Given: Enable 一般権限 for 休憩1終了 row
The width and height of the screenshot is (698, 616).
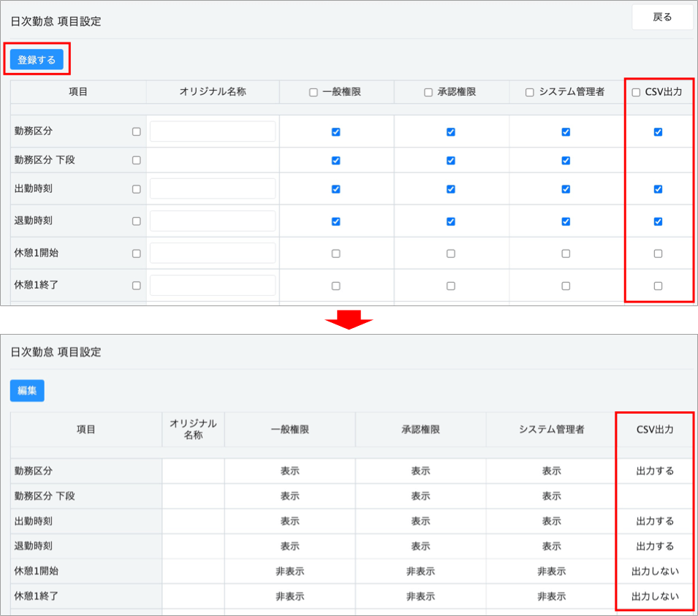Looking at the screenshot, I should pos(335,286).
